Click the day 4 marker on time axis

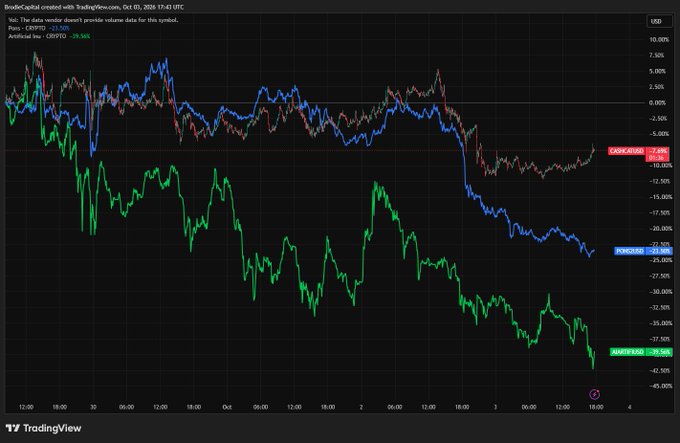629,407
